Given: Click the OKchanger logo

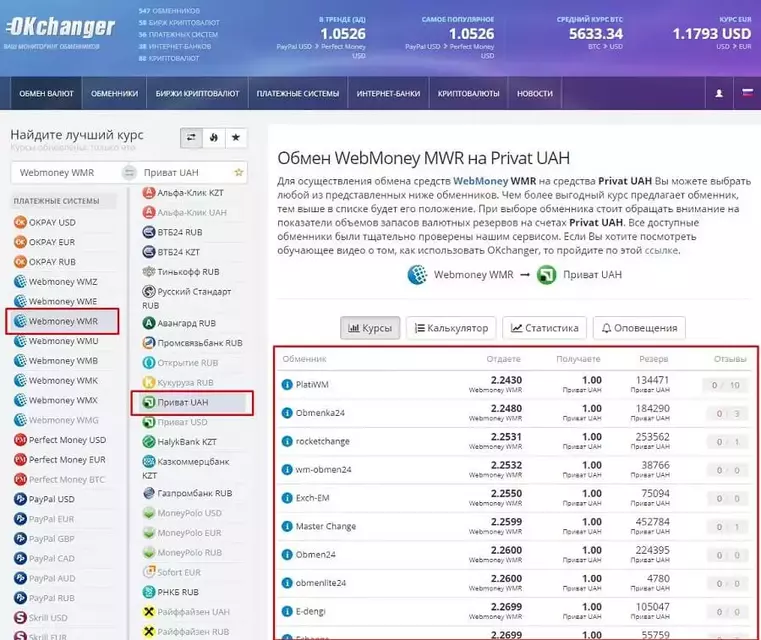Looking at the screenshot, I should click(60, 28).
